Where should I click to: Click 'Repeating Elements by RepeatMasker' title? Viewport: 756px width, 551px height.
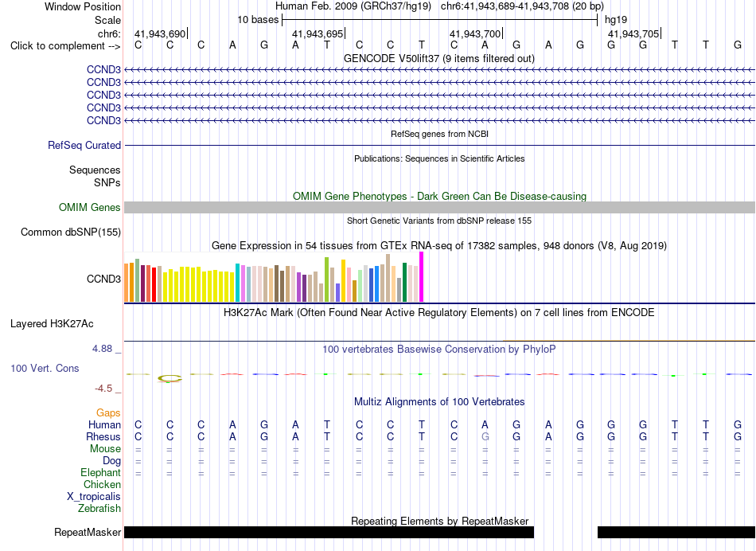tap(439, 521)
